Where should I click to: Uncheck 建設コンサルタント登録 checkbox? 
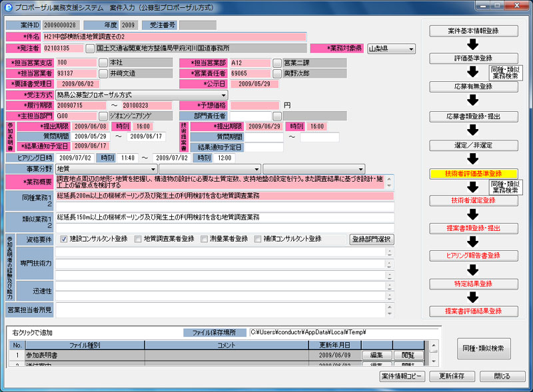pos(64,239)
